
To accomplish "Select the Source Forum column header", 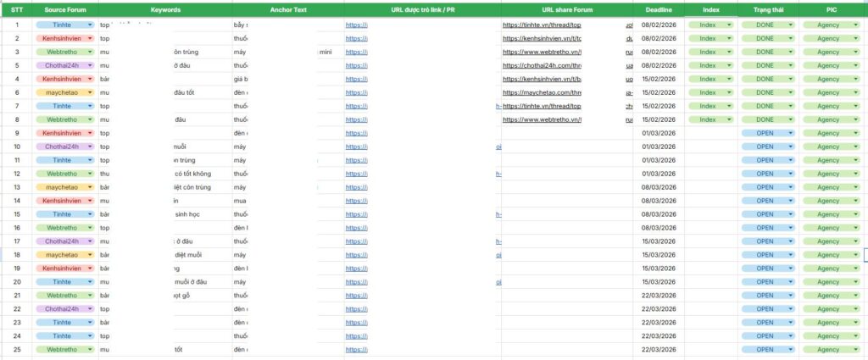I will [x=65, y=10].
